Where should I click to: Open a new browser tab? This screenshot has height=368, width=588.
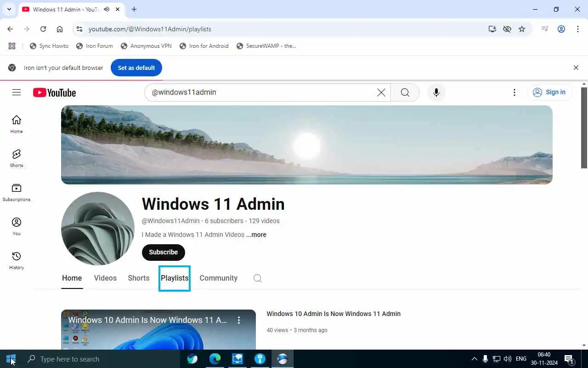[x=134, y=9]
